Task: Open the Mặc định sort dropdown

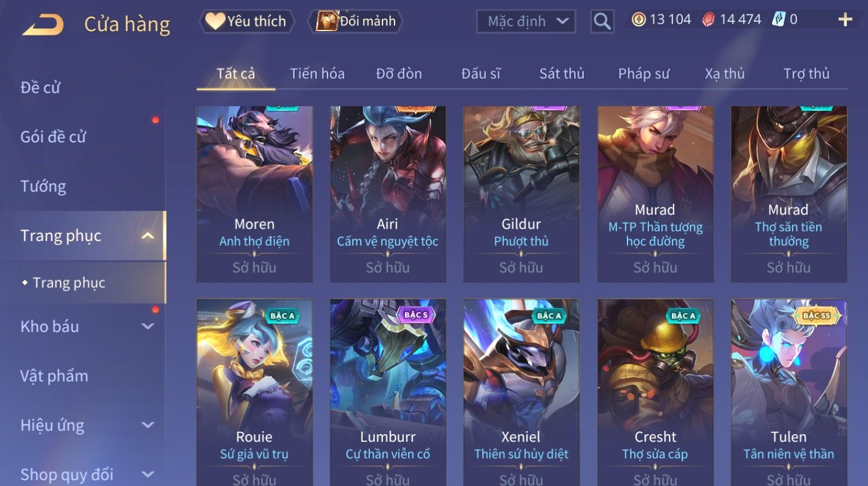Action: tap(526, 21)
